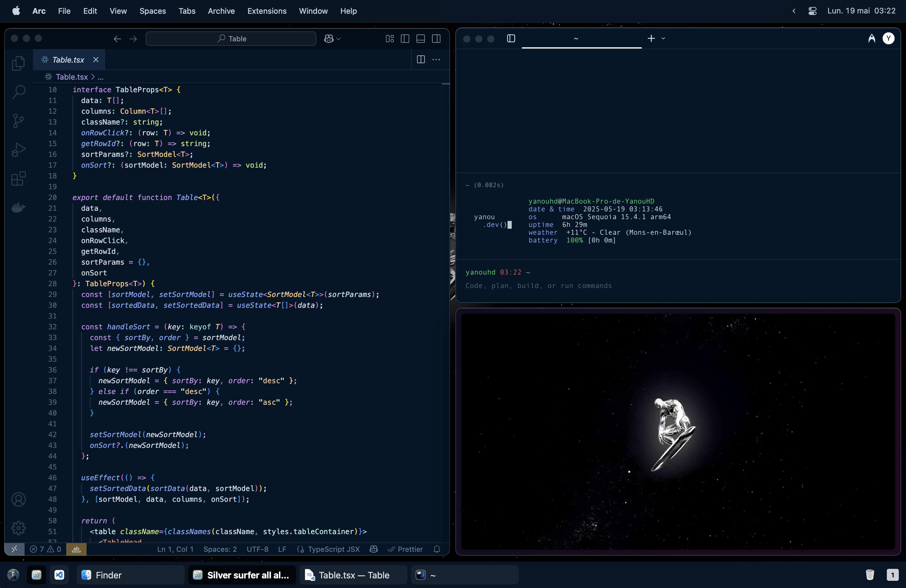Select the Table.tsx editor tab
This screenshot has width=906, height=588.
(69, 60)
